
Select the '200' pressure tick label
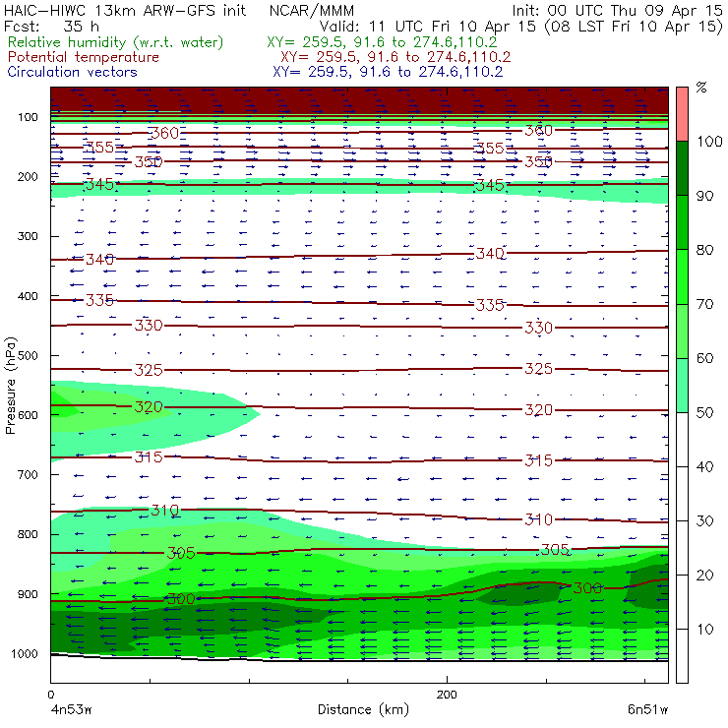point(28,176)
